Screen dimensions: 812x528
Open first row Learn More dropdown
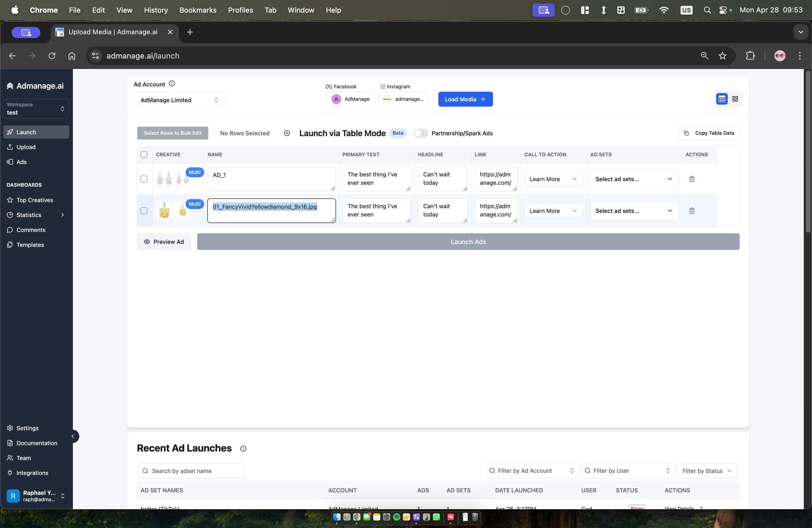click(553, 179)
